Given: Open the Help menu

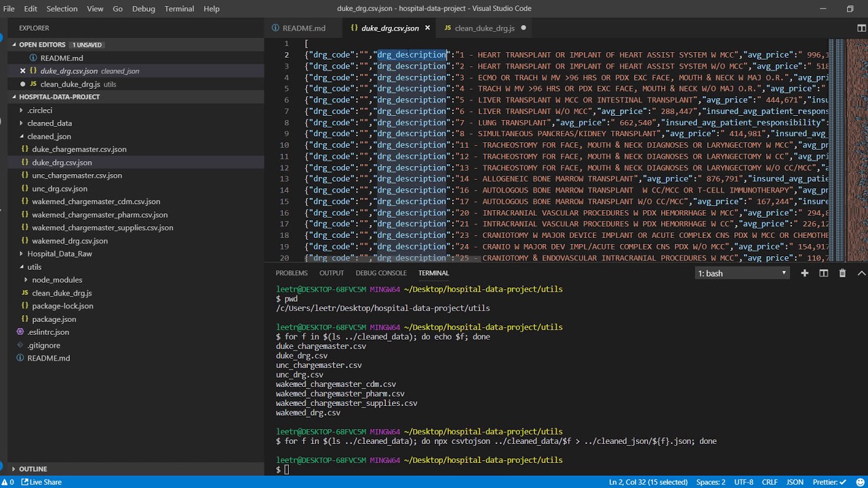Looking at the screenshot, I should 212,9.
